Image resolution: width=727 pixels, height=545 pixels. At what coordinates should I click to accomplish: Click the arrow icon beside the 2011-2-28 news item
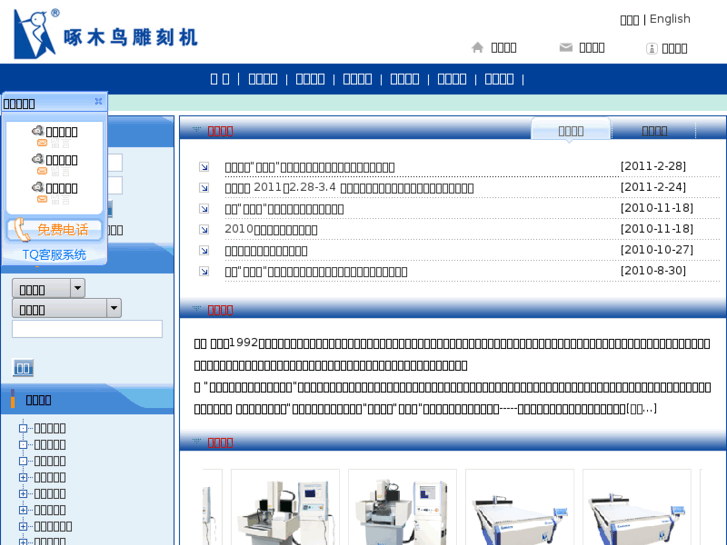[204, 167]
